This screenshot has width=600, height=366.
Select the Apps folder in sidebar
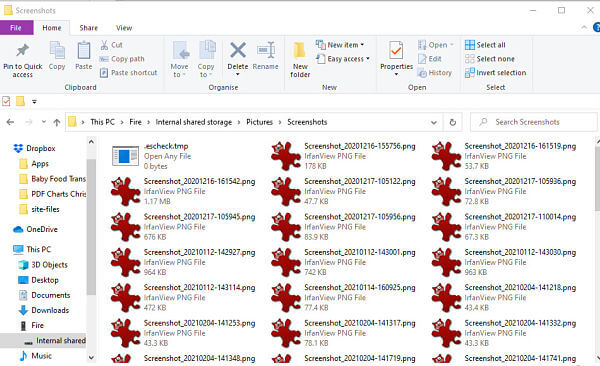pos(40,164)
